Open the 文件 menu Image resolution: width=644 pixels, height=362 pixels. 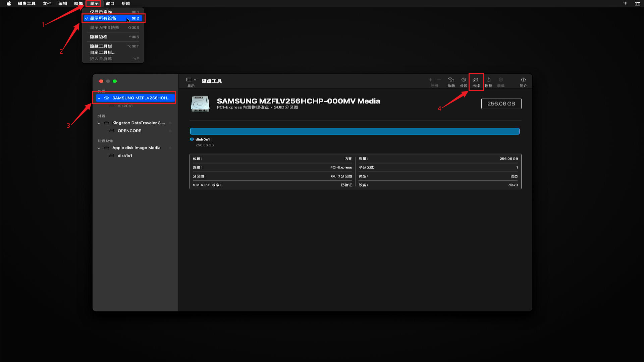tap(47, 4)
